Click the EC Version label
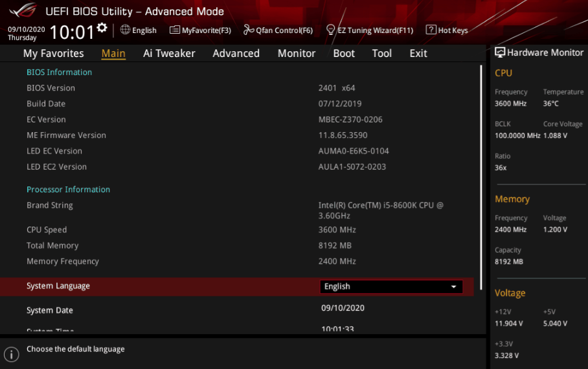The image size is (588, 369). (x=46, y=119)
